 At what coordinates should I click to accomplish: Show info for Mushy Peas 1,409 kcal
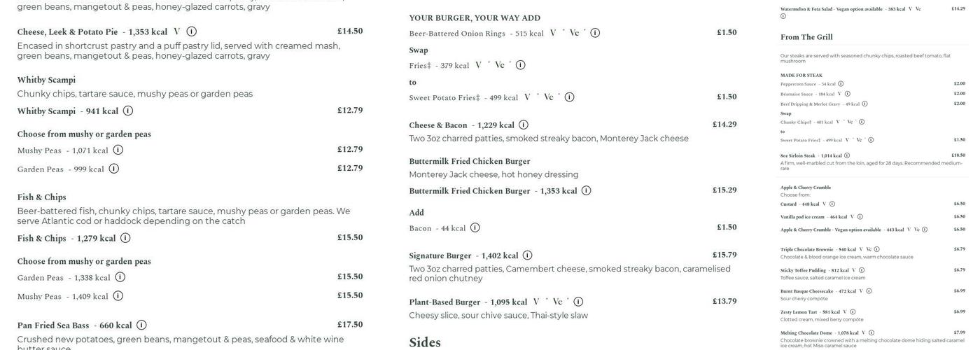point(118,296)
